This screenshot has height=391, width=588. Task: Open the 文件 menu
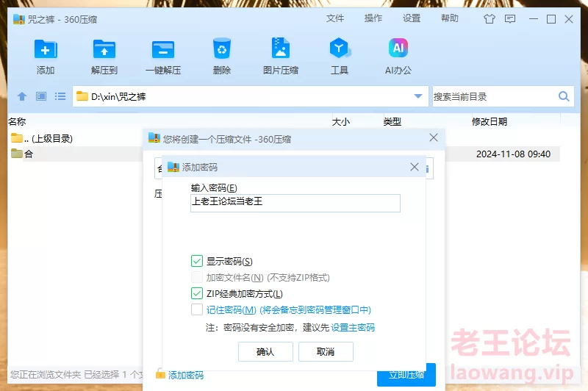pyautogui.click(x=335, y=18)
